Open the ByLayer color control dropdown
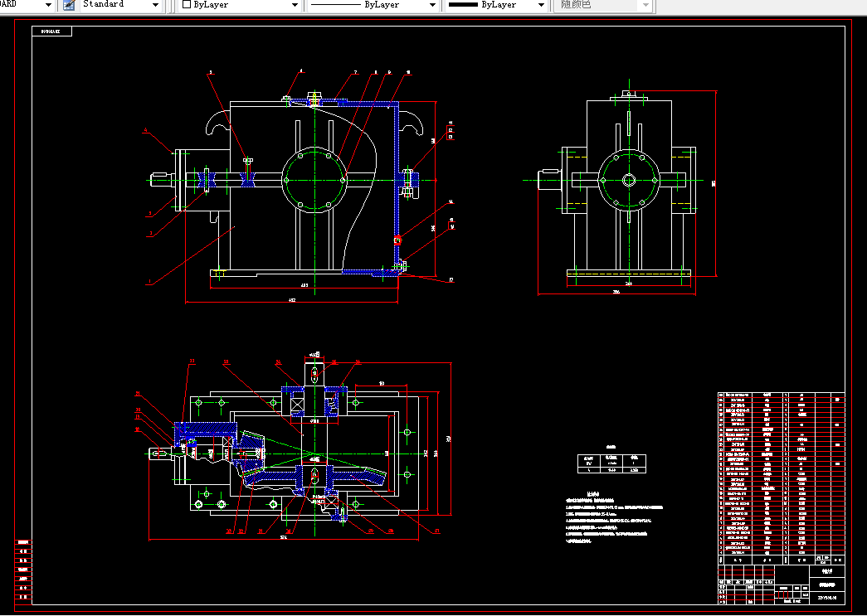 pos(240,5)
